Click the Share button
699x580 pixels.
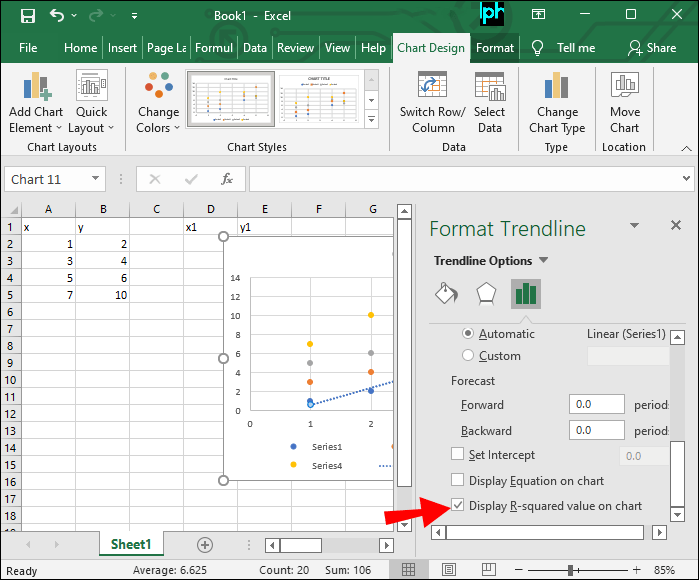click(x=651, y=47)
